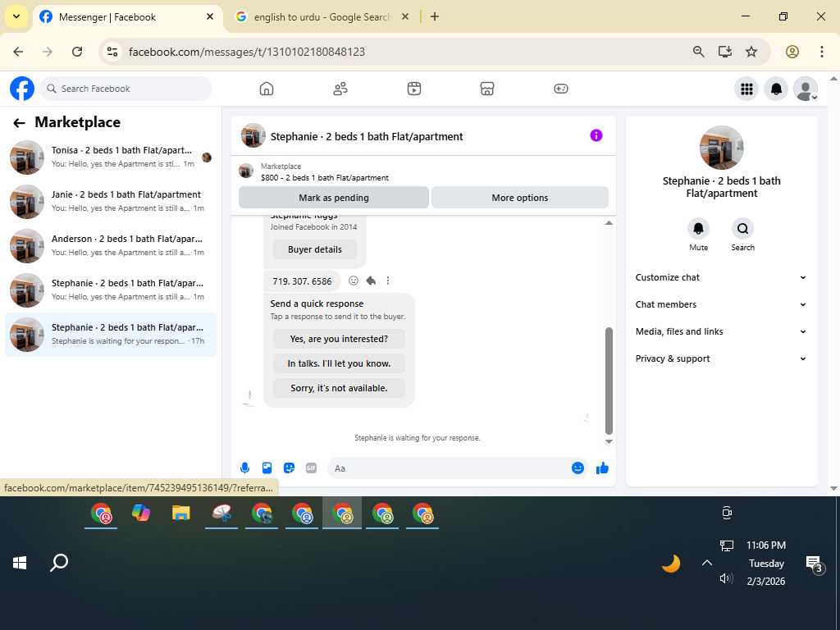Click Mark as pending button
The width and height of the screenshot is (840, 630).
pos(334,198)
